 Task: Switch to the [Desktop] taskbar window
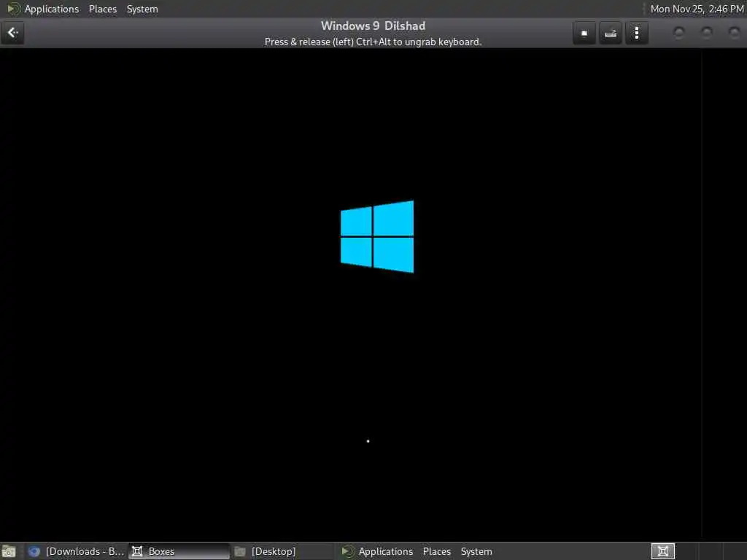tap(282, 551)
